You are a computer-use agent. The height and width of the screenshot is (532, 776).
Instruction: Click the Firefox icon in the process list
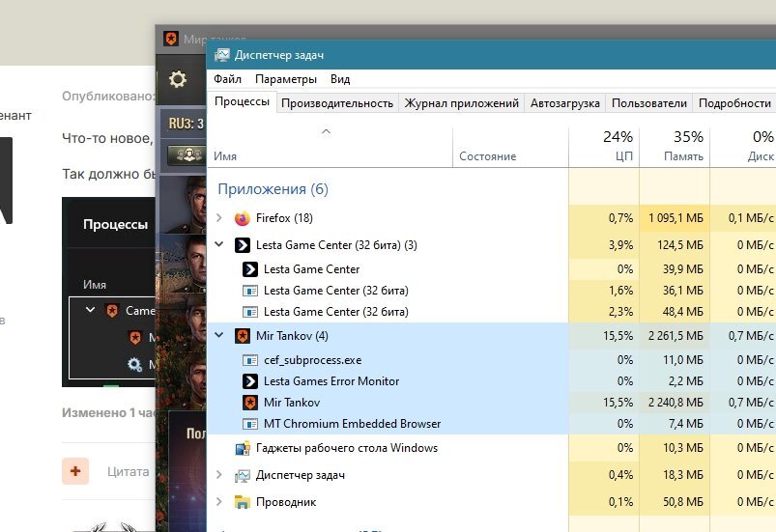[x=242, y=218]
